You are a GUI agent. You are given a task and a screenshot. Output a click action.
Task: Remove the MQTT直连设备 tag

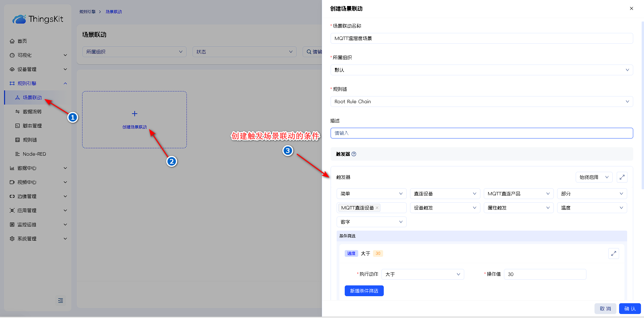click(x=377, y=208)
